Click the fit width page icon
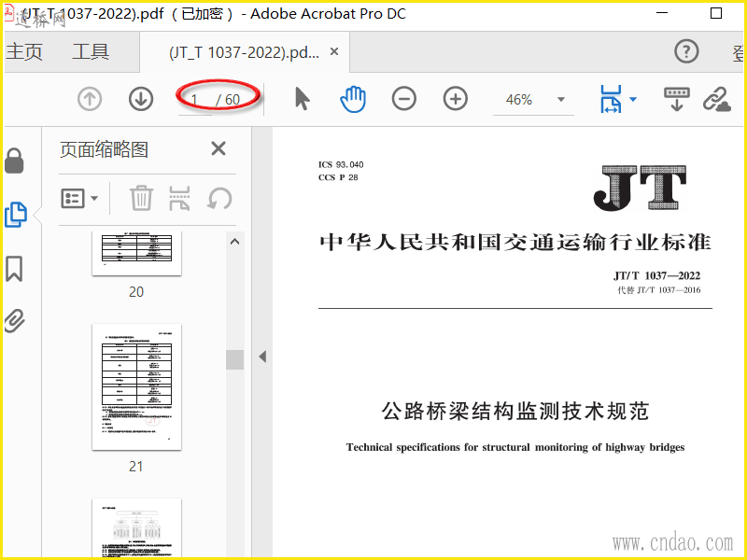The image size is (747, 560). [611, 99]
